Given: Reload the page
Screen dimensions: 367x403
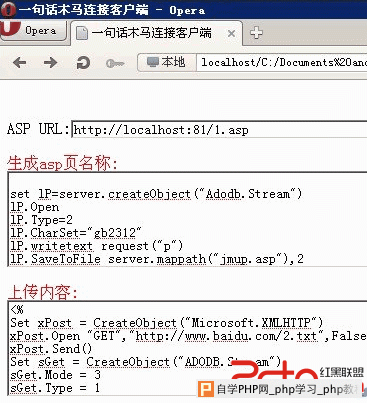Looking at the screenshot, I should pyautogui.click(x=83, y=62).
